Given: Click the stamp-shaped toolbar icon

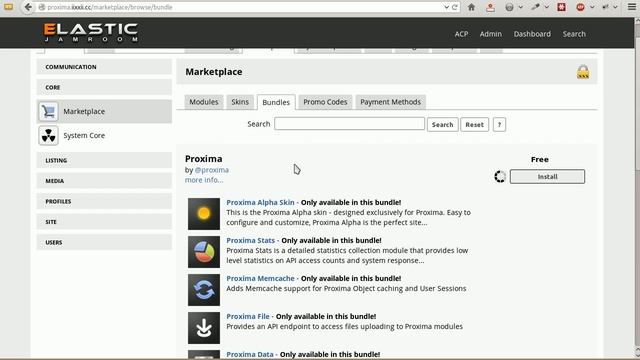Looking at the screenshot, I should pyautogui.click(x=490, y=7).
